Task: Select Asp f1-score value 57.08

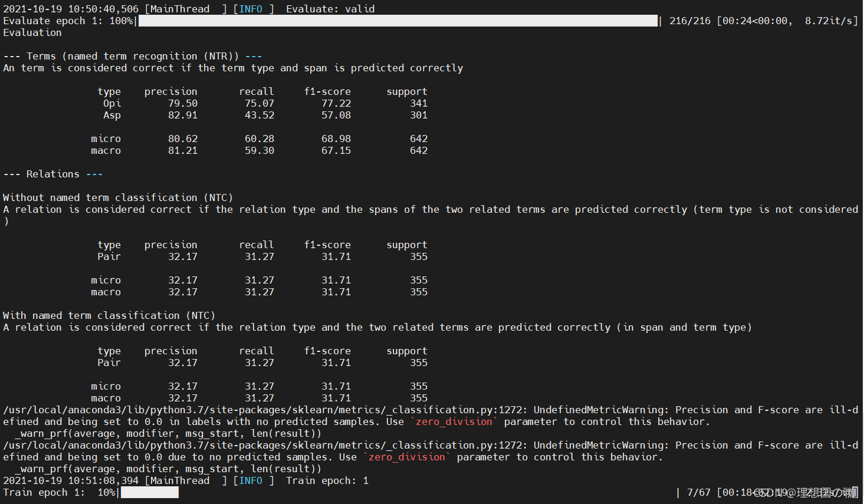Action: click(x=336, y=115)
